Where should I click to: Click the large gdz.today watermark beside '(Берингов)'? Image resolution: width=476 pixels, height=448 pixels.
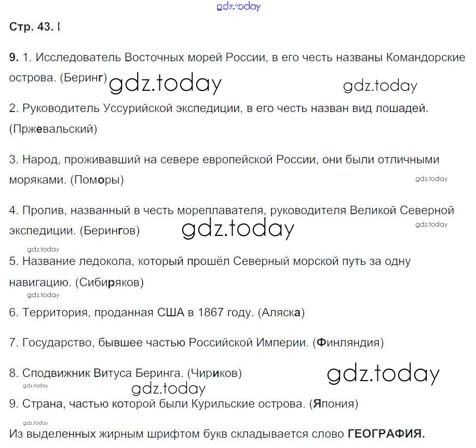coord(238,229)
